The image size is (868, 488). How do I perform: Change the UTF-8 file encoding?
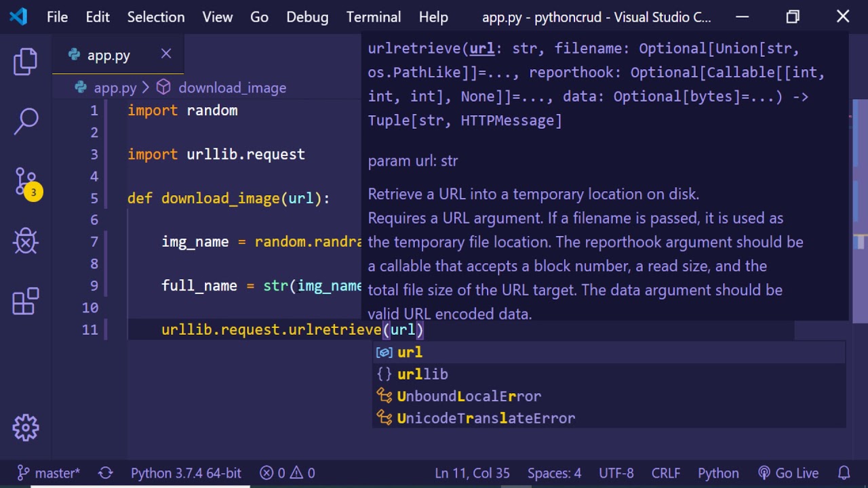point(616,473)
